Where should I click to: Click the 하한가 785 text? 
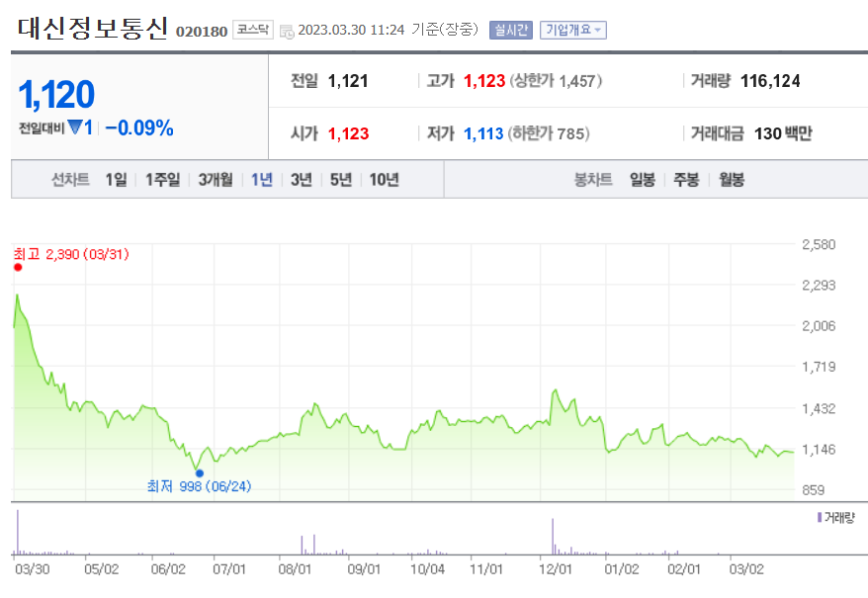[549, 133]
